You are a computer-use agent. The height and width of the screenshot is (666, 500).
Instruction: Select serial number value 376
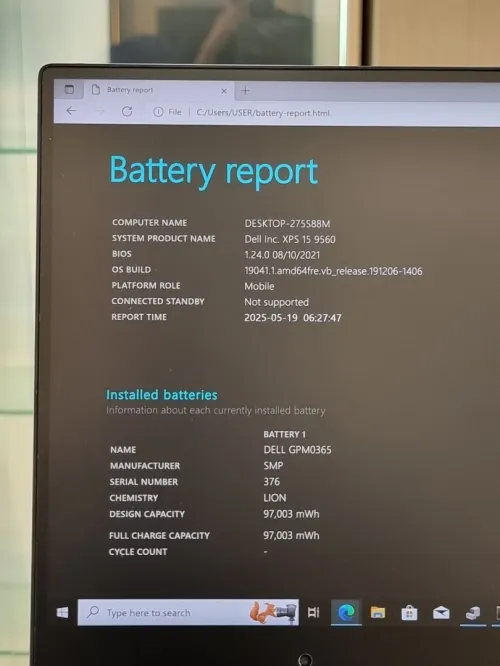271,482
